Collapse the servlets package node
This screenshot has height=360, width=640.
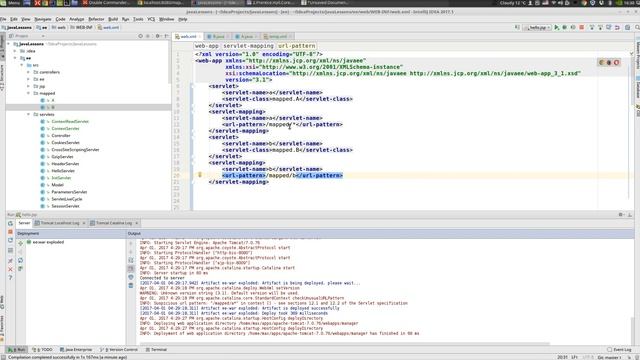29,114
